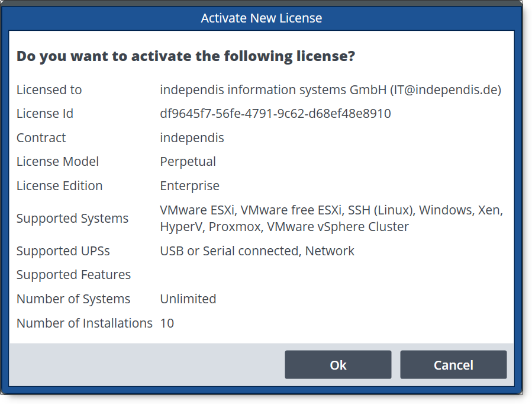Image resolution: width=532 pixels, height=404 pixels.
Task: Click the License Model label
Action: click(57, 162)
